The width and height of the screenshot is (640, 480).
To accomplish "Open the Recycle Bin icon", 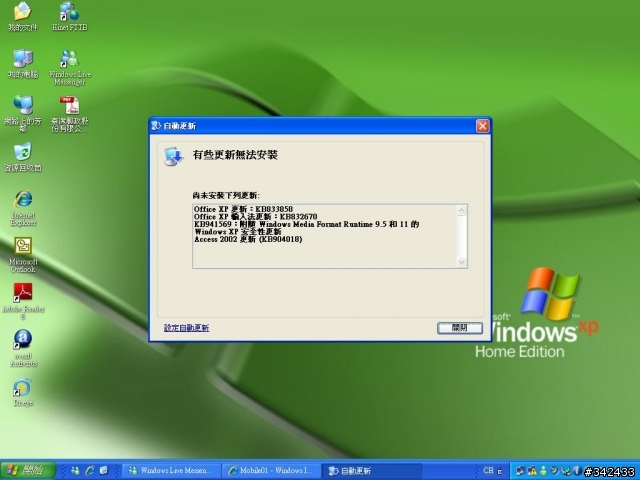I will point(23,158).
